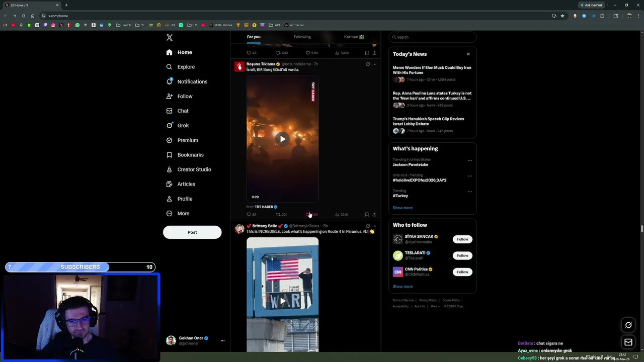This screenshot has height=362, width=644.
Task: Open Chat from the sidebar
Action: [x=177, y=111]
